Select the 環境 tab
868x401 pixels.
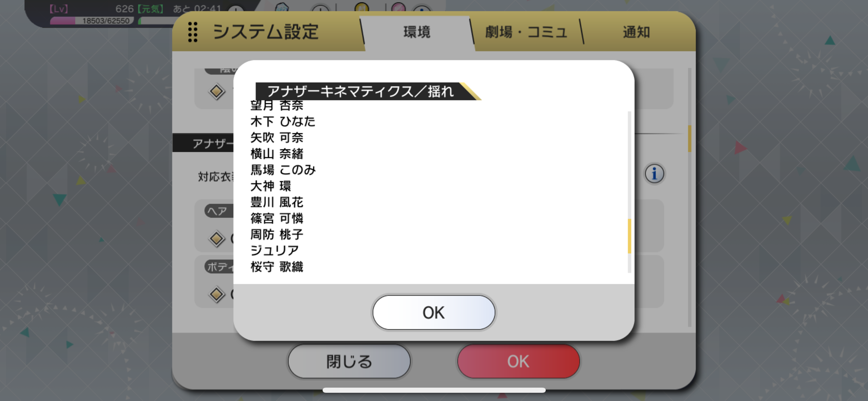pyautogui.click(x=417, y=32)
